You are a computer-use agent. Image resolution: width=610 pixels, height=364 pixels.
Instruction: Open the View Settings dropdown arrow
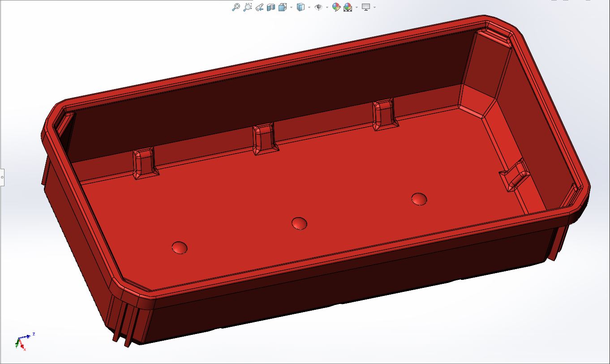(374, 7)
